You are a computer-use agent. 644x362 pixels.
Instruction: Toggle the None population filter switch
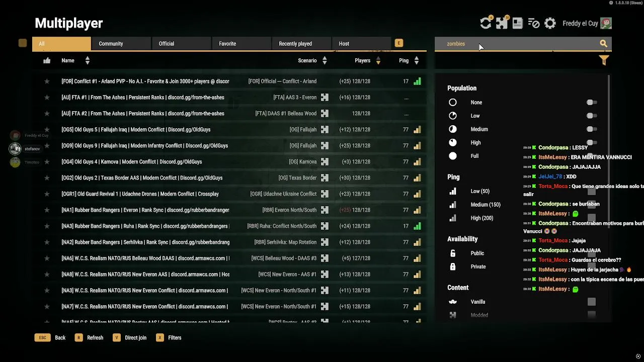tap(592, 103)
